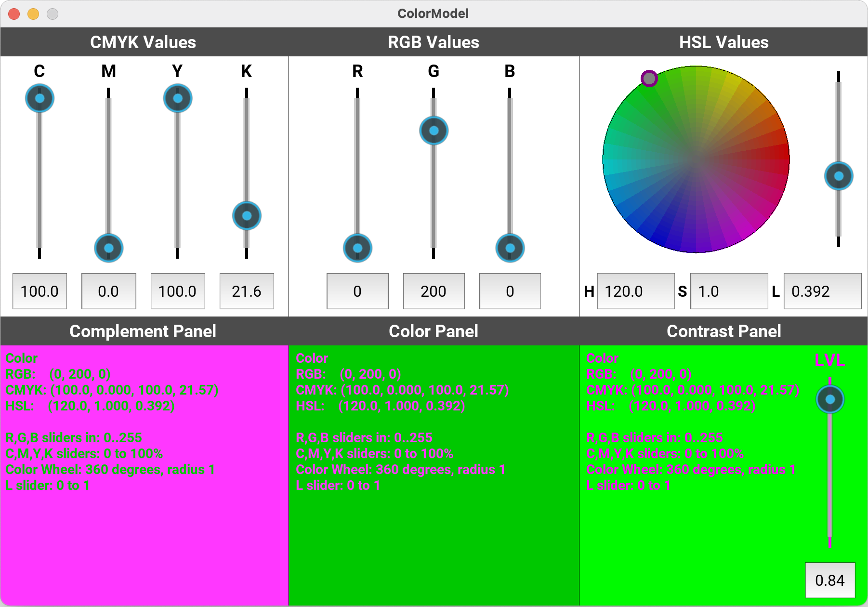Click the Green slider knob
Viewport: 868px width, 607px height.
pyautogui.click(x=434, y=131)
